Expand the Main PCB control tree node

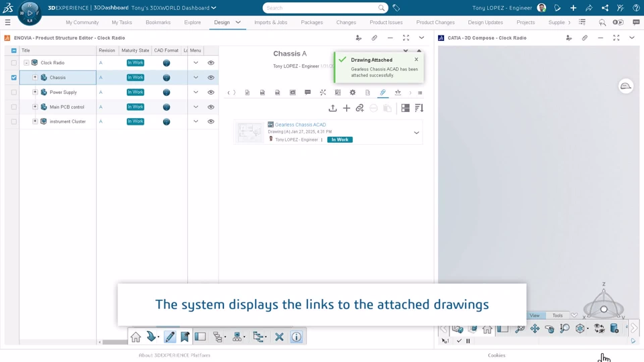pos(35,107)
